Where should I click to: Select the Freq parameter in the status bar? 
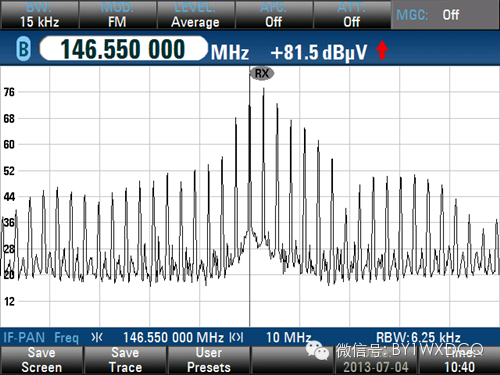(x=67, y=338)
